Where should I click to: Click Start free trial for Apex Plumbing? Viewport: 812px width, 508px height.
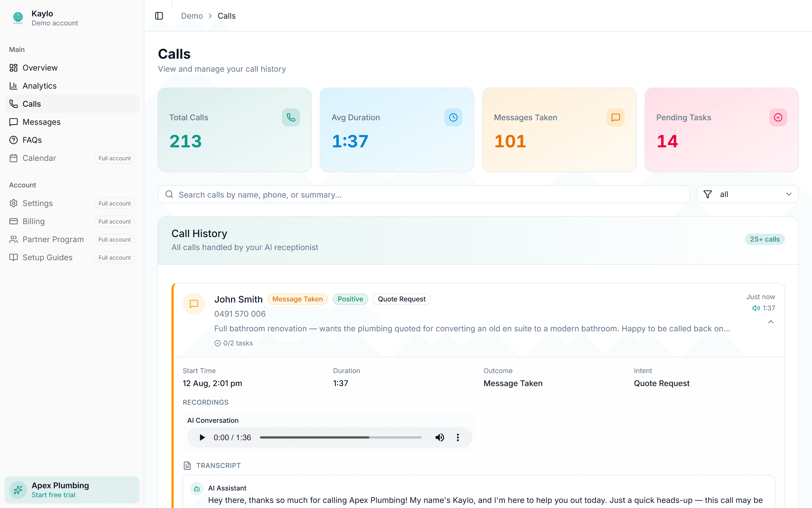(53, 495)
